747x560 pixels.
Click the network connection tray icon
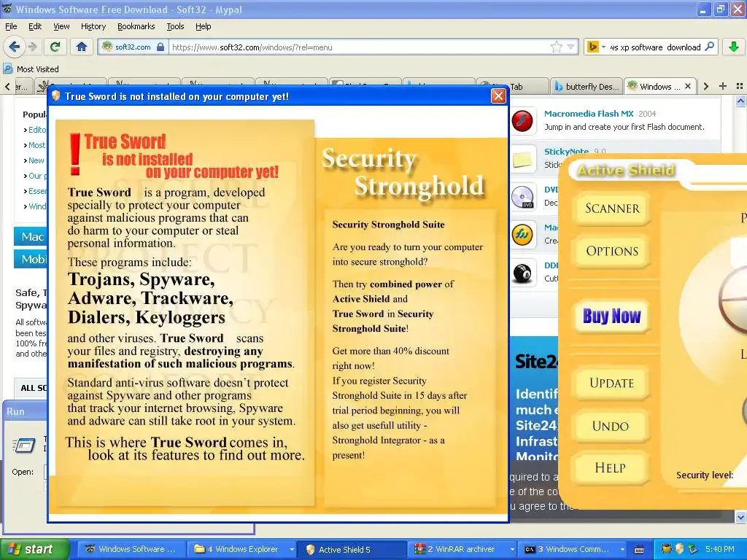click(693, 549)
